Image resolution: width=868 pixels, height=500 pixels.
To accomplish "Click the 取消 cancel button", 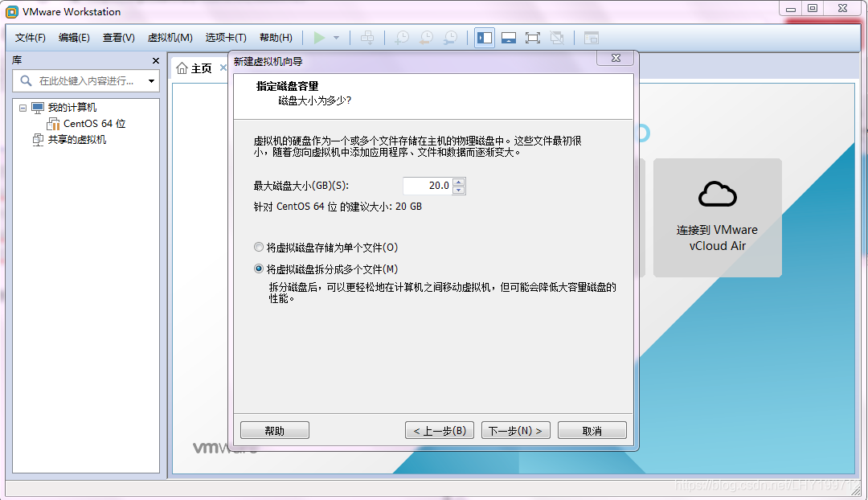I will (592, 430).
